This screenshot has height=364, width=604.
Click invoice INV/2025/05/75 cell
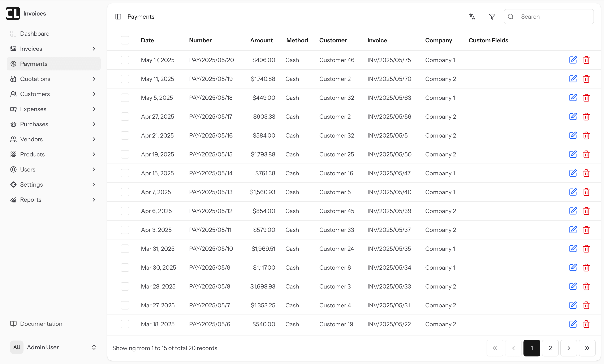click(x=389, y=60)
